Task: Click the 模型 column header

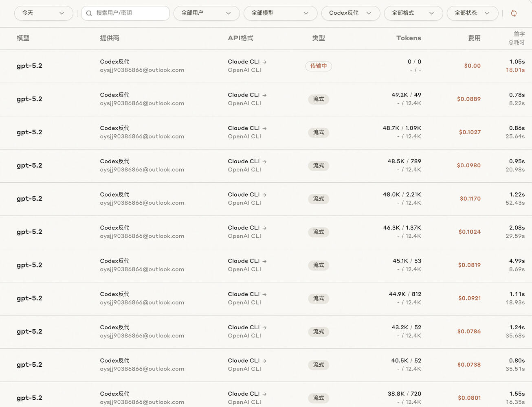Action: (x=23, y=38)
